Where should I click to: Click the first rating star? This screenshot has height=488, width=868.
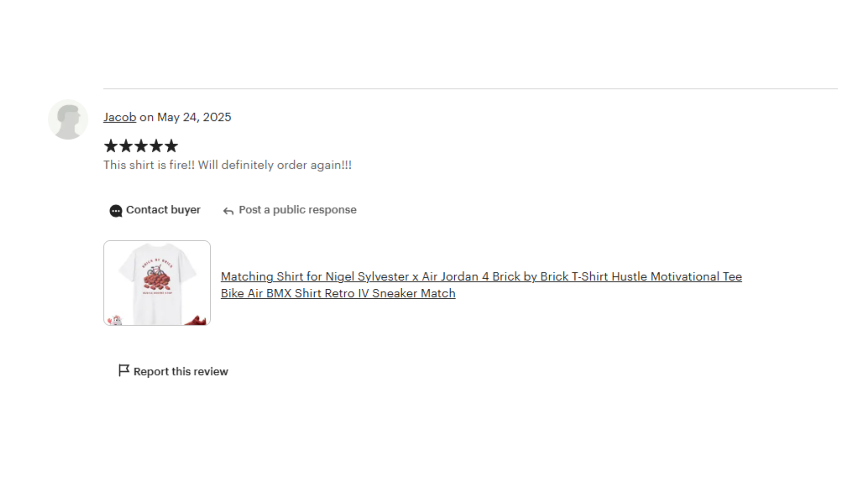[111, 146]
